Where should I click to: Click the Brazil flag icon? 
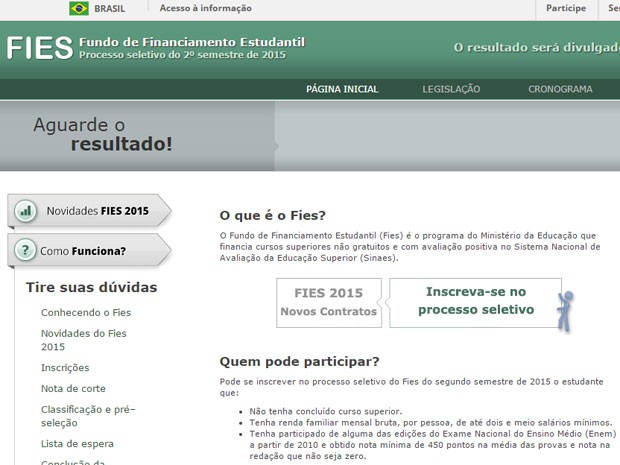(78, 8)
